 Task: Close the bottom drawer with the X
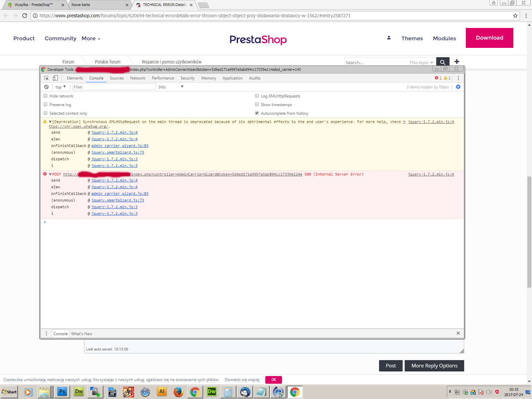click(x=458, y=333)
